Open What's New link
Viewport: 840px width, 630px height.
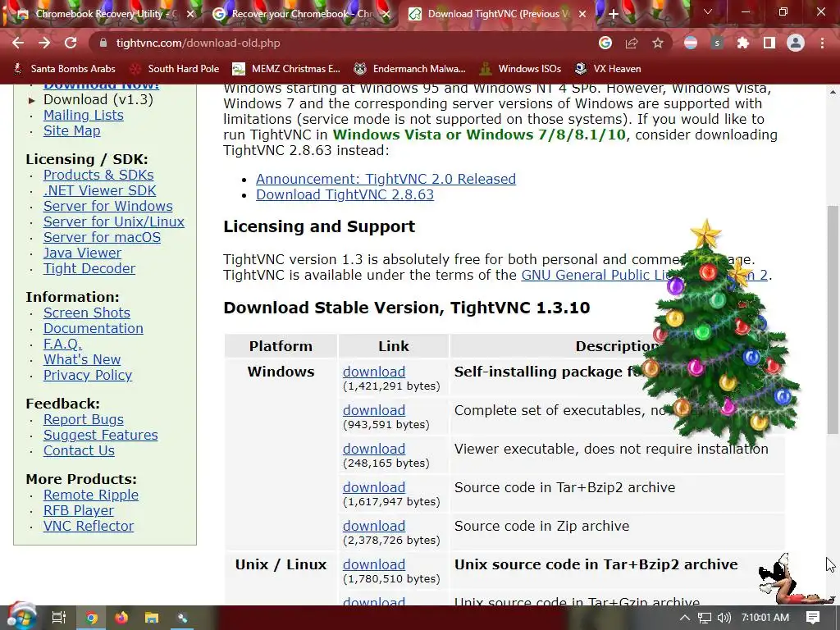pos(82,359)
